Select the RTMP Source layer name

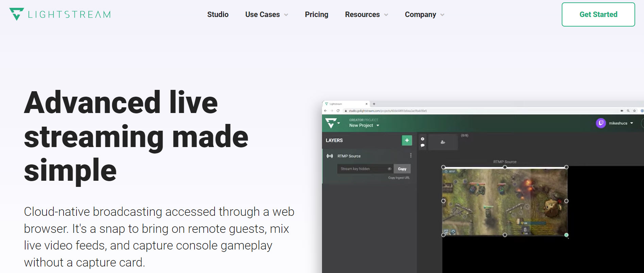point(349,156)
